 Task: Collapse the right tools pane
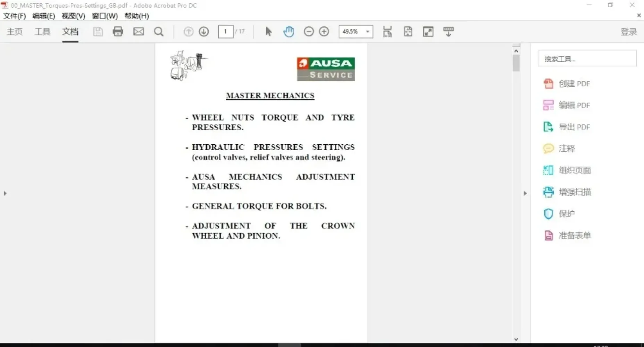[x=525, y=193]
